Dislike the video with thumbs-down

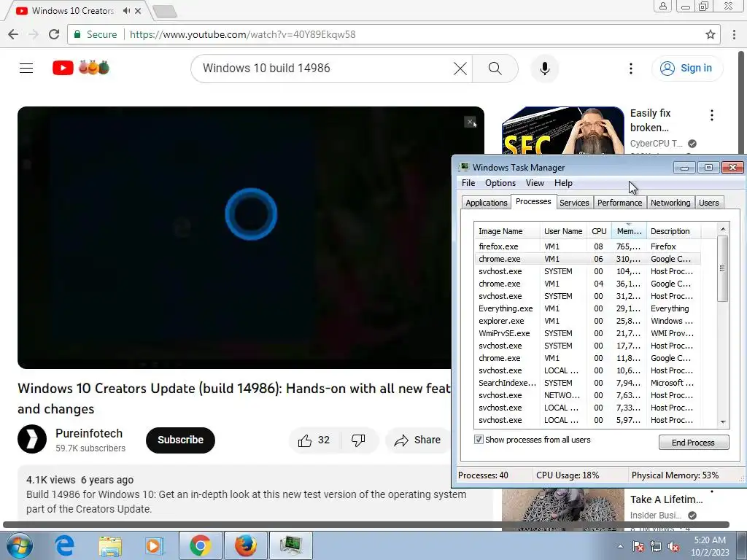click(x=358, y=440)
